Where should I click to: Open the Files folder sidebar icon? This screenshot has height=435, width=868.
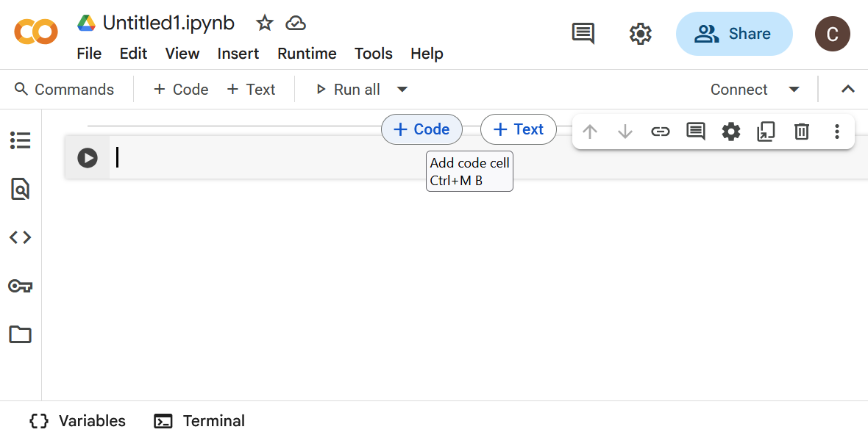click(20, 334)
